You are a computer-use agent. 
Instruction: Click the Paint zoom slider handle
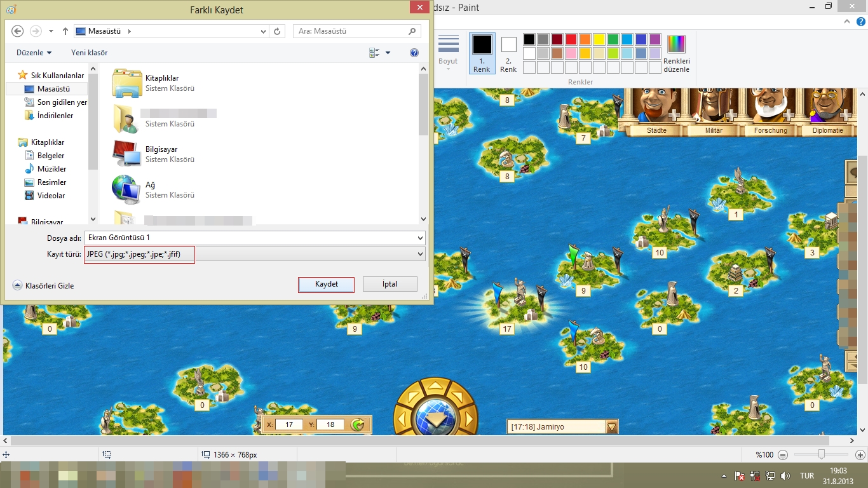pyautogui.click(x=822, y=454)
